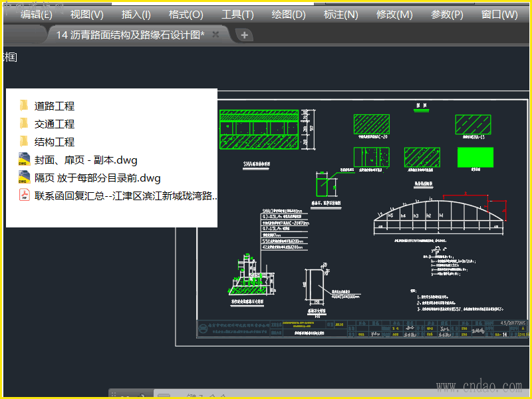The height and width of the screenshot is (399, 532).
Task: Select the 结构工程 folder icon
Action: (x=24, y=142)
